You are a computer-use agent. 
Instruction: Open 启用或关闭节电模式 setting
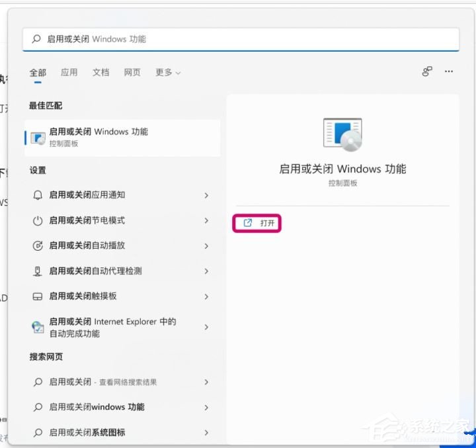click(121, 220)
